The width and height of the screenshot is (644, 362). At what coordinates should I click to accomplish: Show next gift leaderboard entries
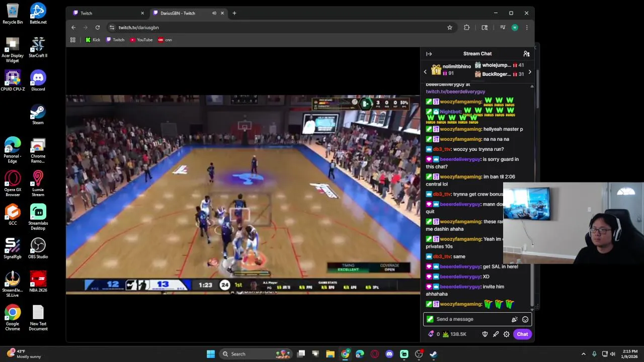tap(529, 72)
